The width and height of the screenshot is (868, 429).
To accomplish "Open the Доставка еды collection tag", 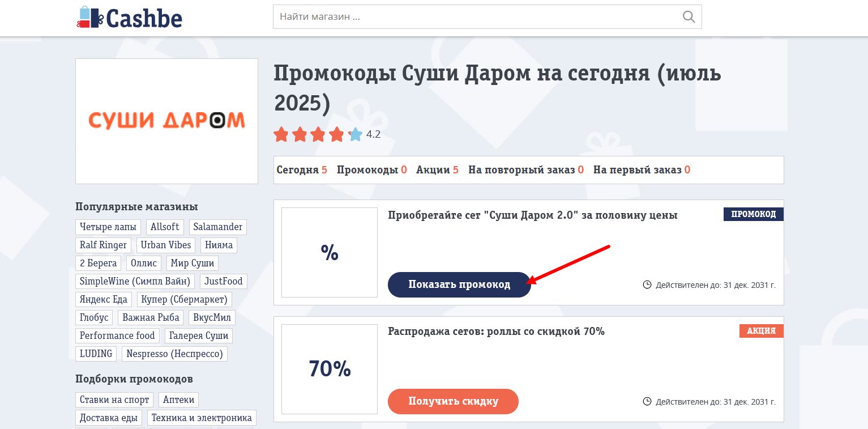I will [x=109, y=418].
